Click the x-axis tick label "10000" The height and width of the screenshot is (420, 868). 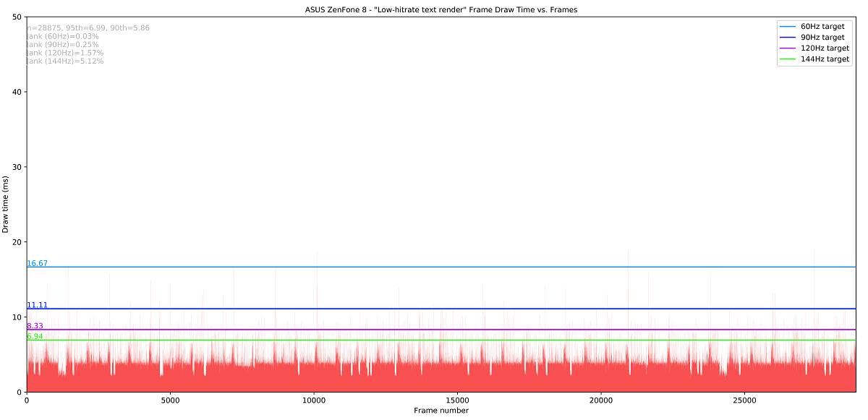(x=314, y=400)
